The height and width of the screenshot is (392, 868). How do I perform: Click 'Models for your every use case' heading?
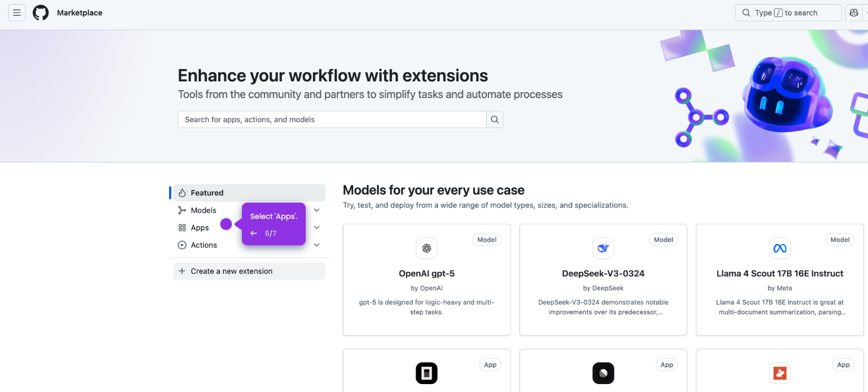[434, 190]
